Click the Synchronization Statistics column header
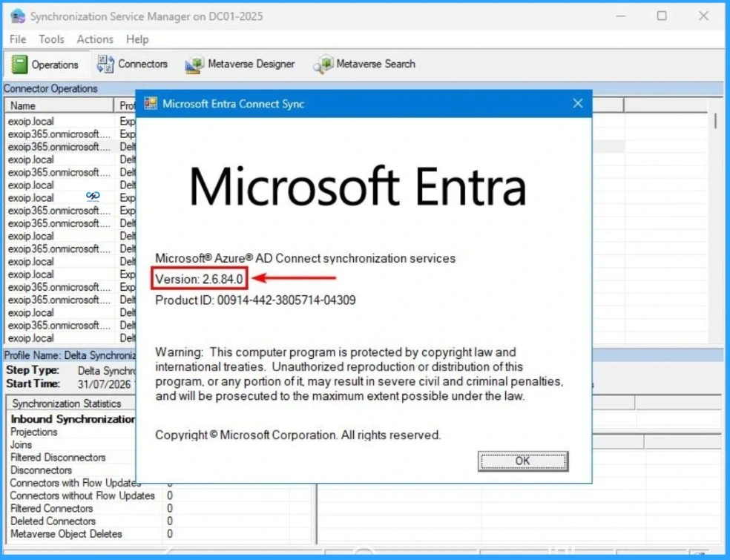This screenshot has width=730, height=560. [x=70, y=403]
